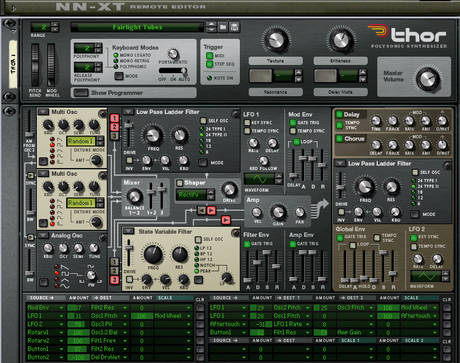Clear the Mod Env matrix row CLR button
Viewport: 460px width, 363px height.
(x=200, y=307)
